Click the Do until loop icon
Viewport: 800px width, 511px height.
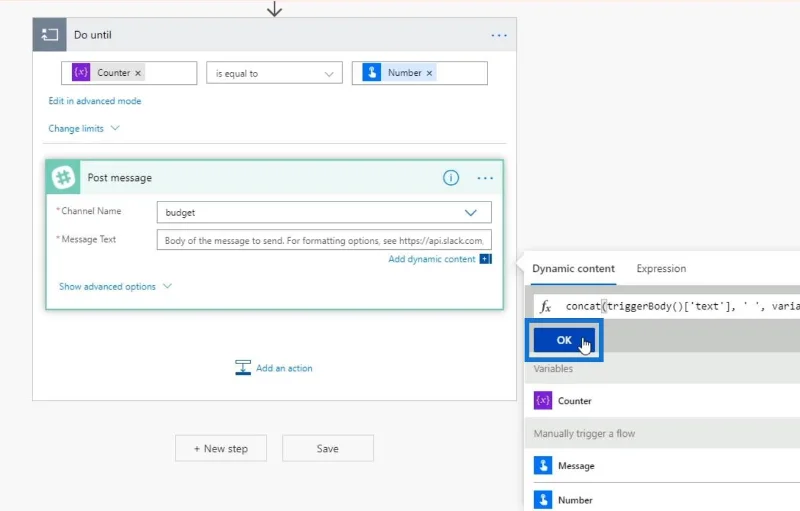coord(49,35)
